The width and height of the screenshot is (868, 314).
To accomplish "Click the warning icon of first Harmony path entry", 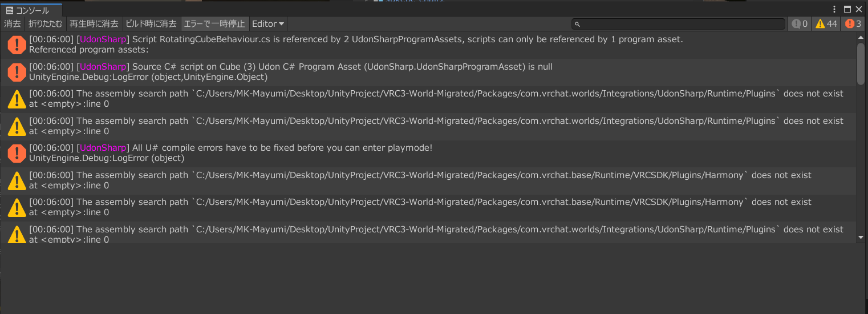I will click(17, 180).
